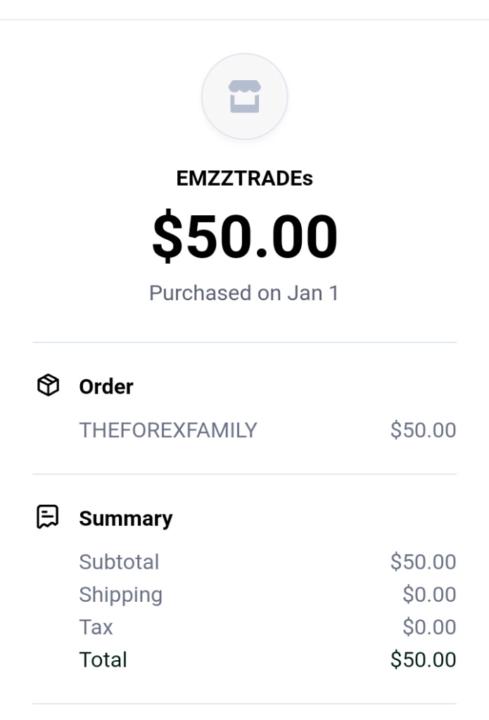Select the Purchased on Jan 1 text
Image resolution: width=489 pixels, height=720 pixels.
(x=244, y=293)
